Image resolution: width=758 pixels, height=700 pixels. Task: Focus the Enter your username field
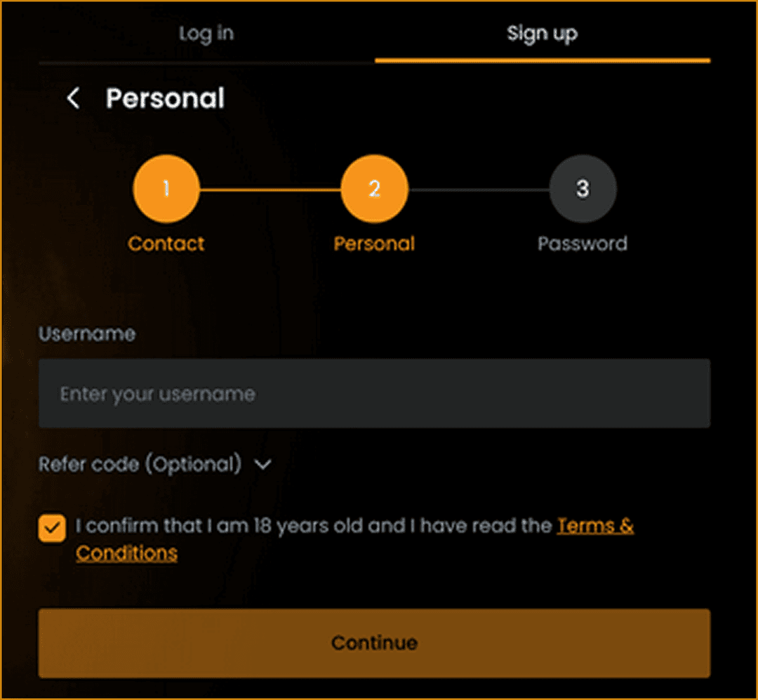375,393
